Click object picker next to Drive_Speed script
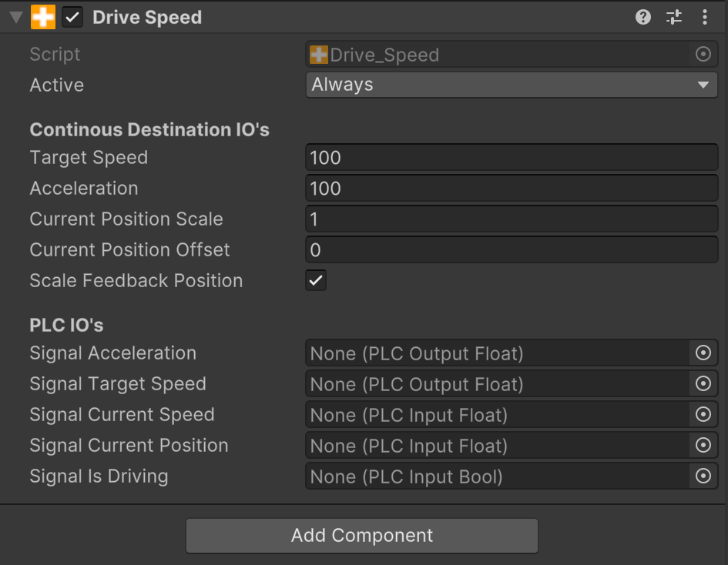Viewport: 728px width, 565px height. [x=703, y=55]
